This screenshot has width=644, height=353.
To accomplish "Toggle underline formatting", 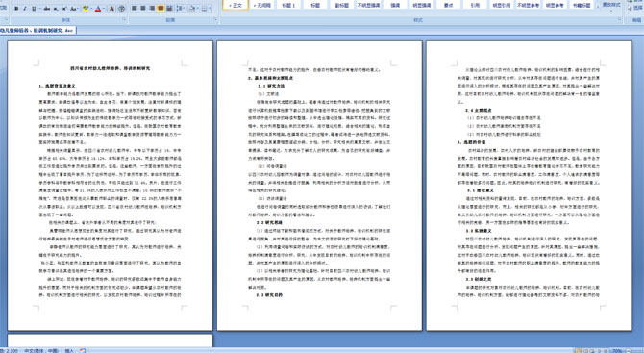I will coord(34,9).
